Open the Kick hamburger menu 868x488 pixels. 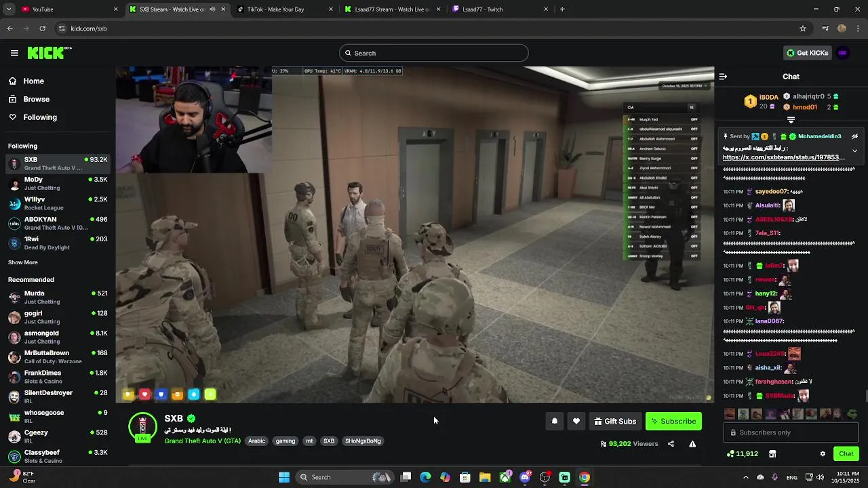pyautogui.click(x=14, y=53)
